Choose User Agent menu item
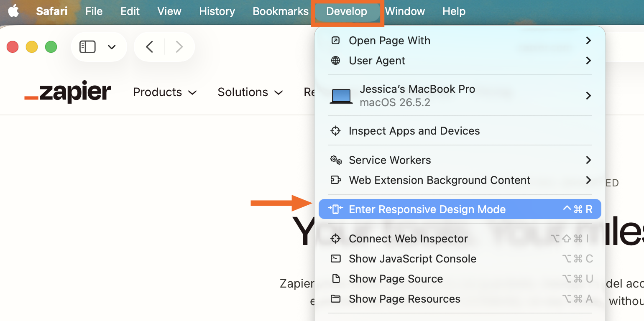Image resolution: width=644 pixels, height=321 pixels. (x=460, y=61)
